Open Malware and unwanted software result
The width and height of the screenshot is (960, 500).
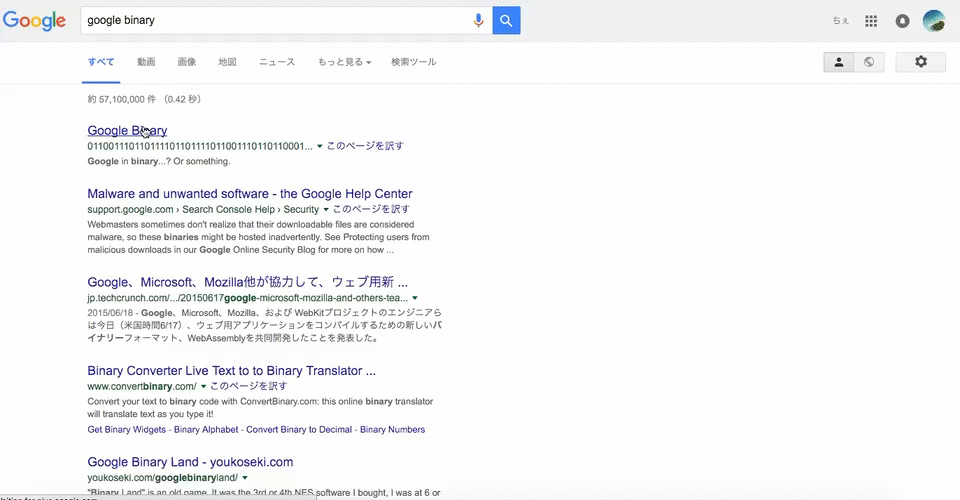pos(250,193)
